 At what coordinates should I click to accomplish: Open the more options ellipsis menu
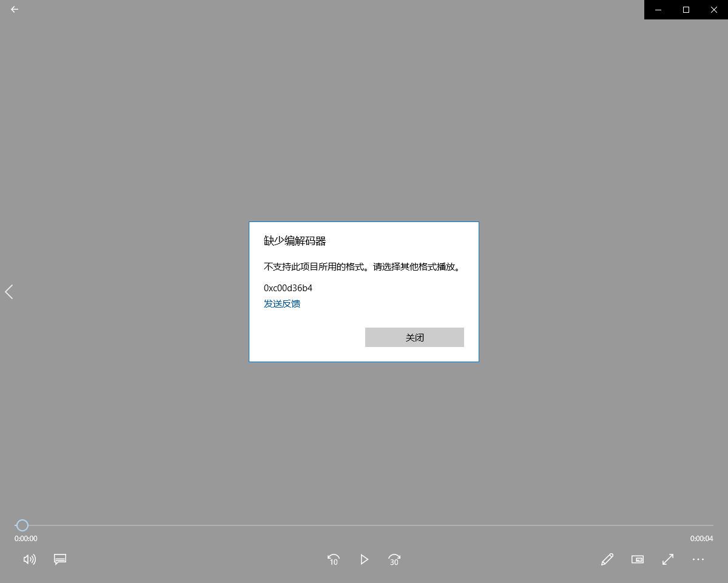(698, 559)
